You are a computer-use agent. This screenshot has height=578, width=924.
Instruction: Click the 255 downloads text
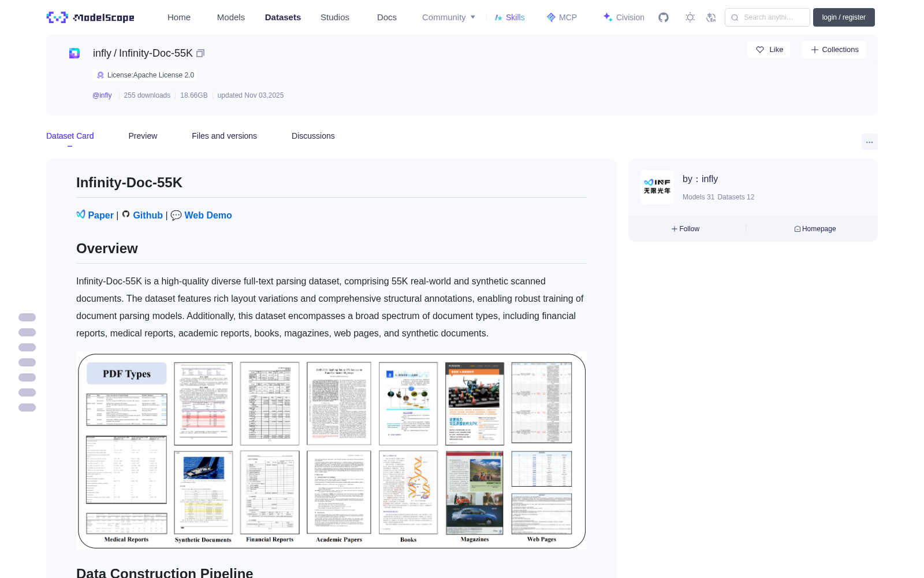pos(147,95)
